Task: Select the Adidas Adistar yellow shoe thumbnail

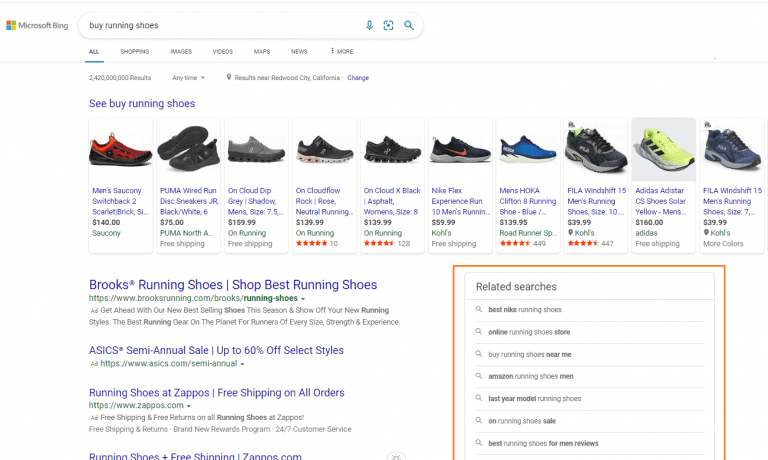Action: tap(660, 149)
